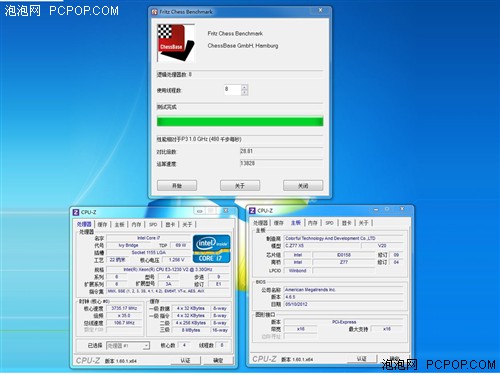Image resolution: width=500 pixels, height=375 pixels.
Task: Click 确定 button in the CPU-Z processor window
Action: (x=218, y=360)
